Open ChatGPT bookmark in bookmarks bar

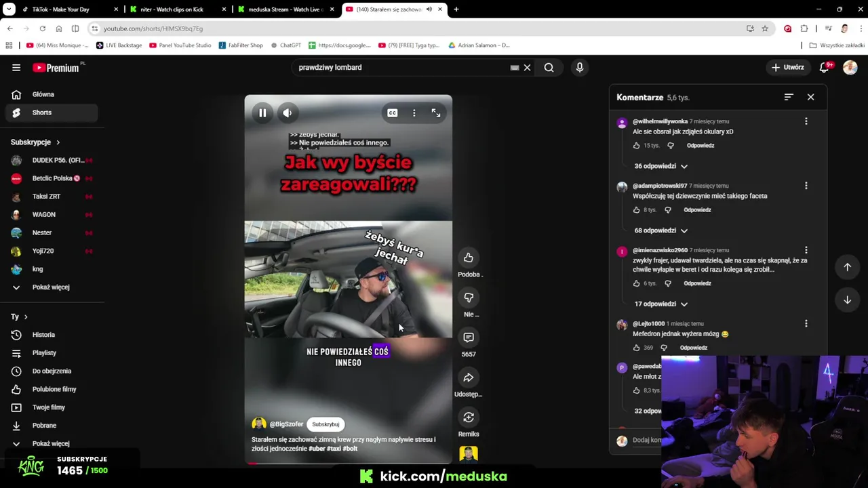tap(285, 45)
